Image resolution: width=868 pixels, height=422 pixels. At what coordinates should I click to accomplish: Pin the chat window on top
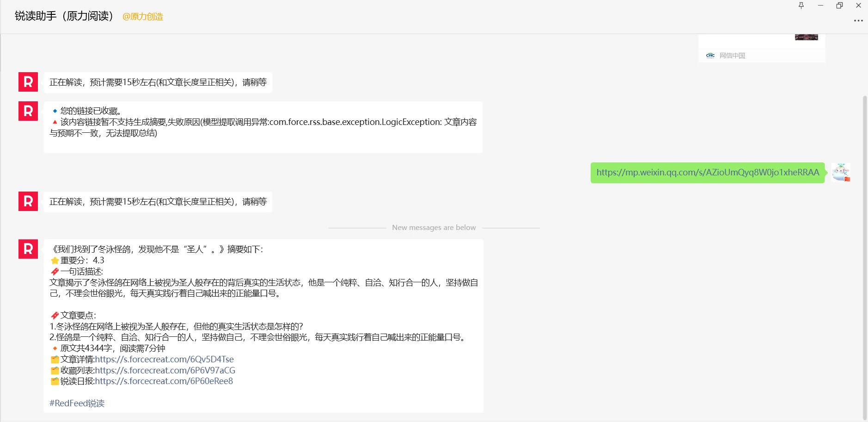point(801,6)
